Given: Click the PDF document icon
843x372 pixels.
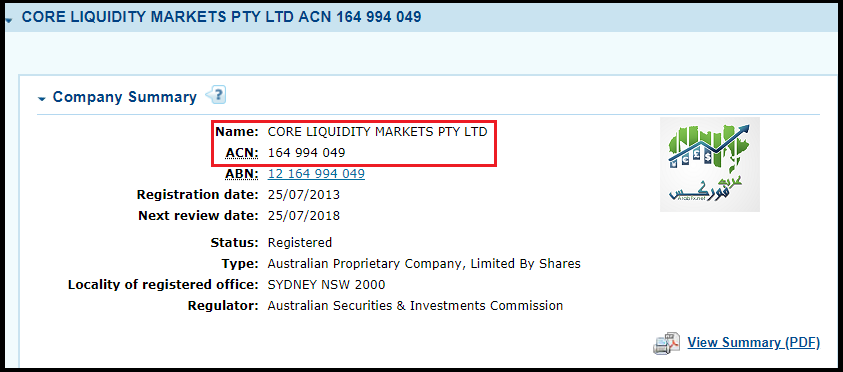Looking at the screenshot, I should click(x=667, y=343).
